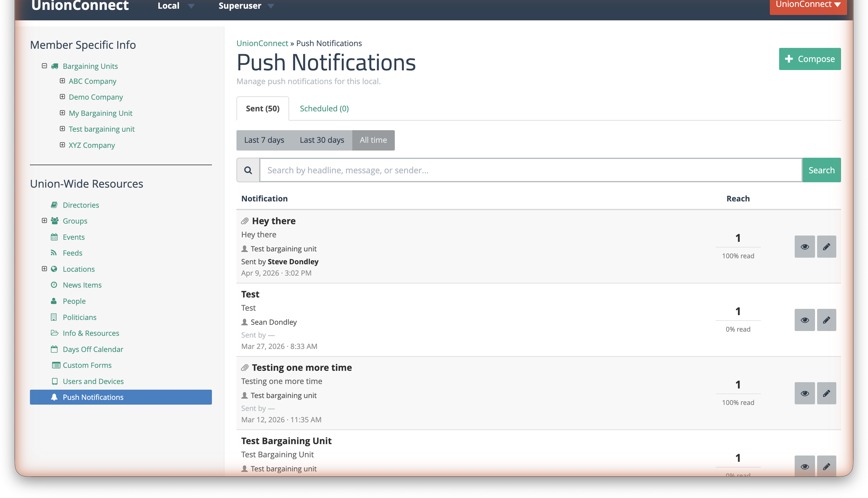The image size is (868, 498).
Task: Click the 'Sent by Steve Dondley' text
Action: click(280, 262)
